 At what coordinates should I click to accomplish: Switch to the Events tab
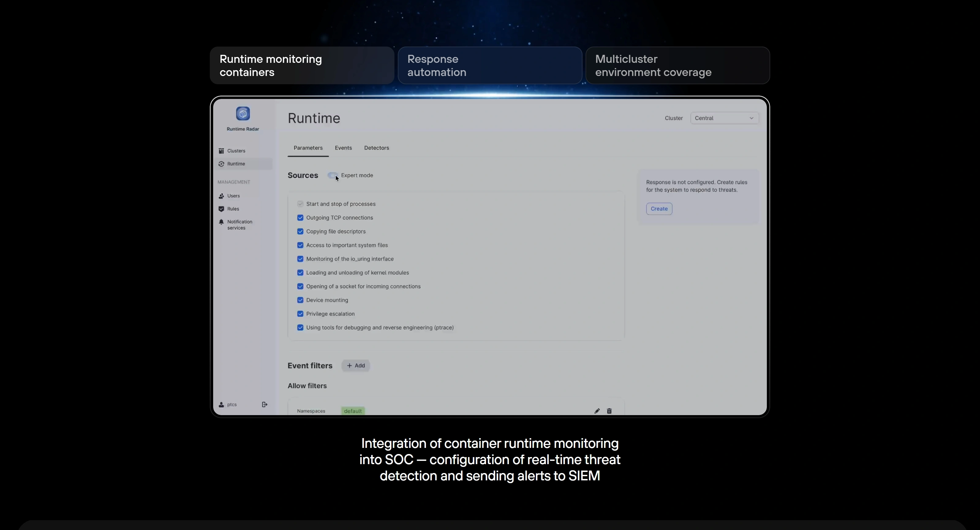pyautogui.click(x=343, y=148)
